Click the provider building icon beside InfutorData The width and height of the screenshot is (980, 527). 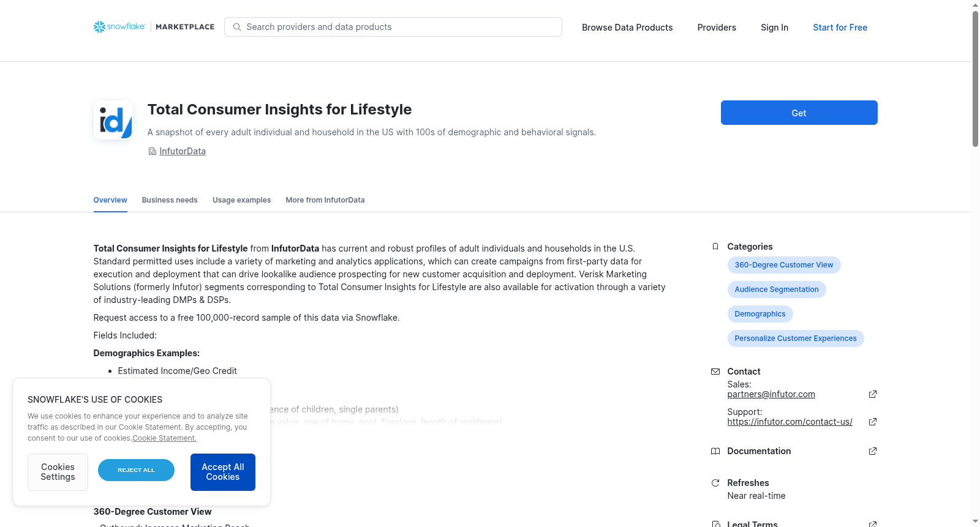(152, 151)
